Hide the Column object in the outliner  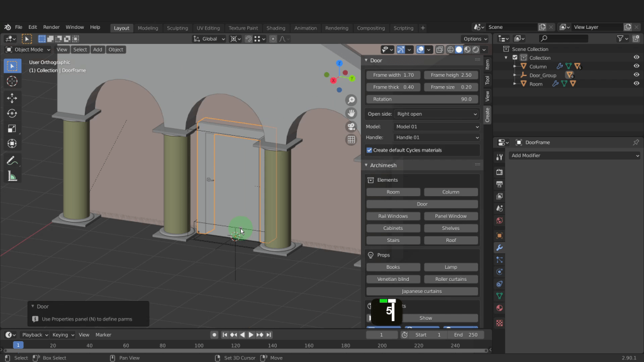point(636,66)
